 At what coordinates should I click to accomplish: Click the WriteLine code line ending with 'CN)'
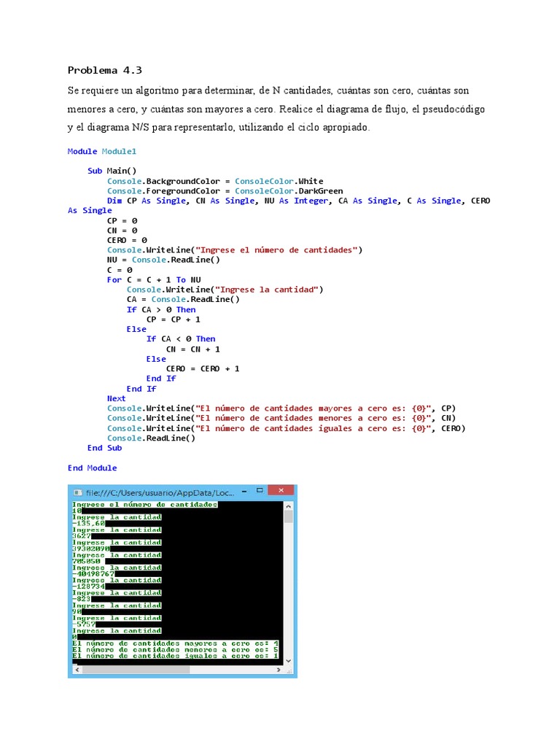click(281, 418)
